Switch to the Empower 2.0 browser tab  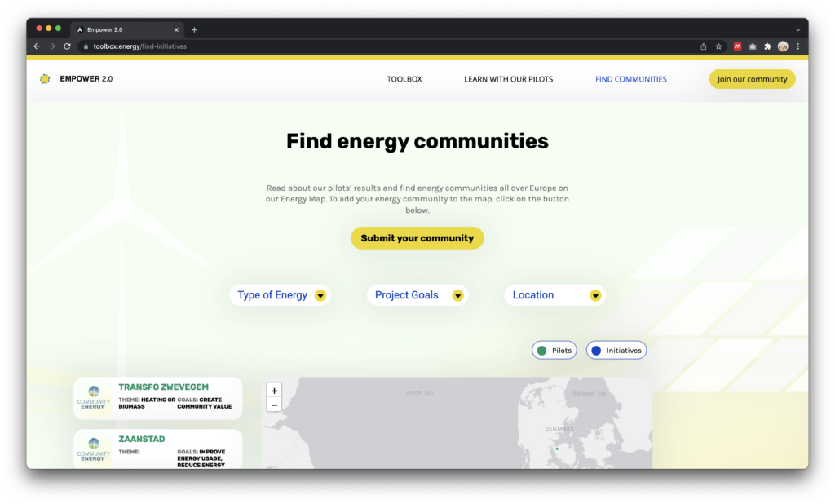click(122, 29)
